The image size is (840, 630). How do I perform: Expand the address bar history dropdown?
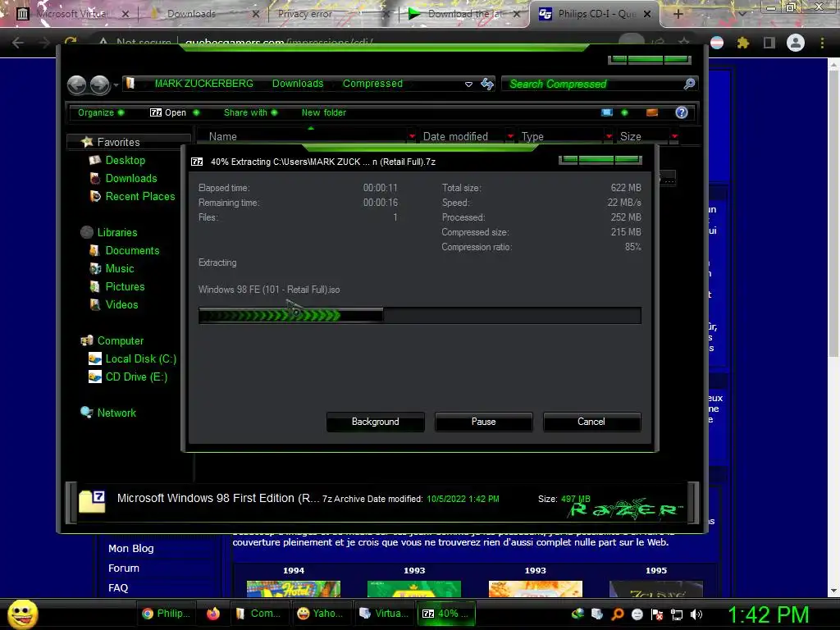point(468,84)
